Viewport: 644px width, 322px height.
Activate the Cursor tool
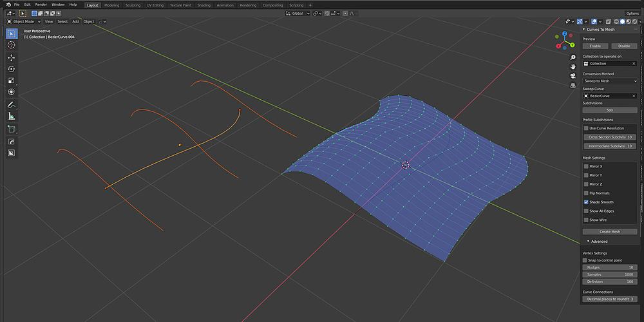coord(12,45)
